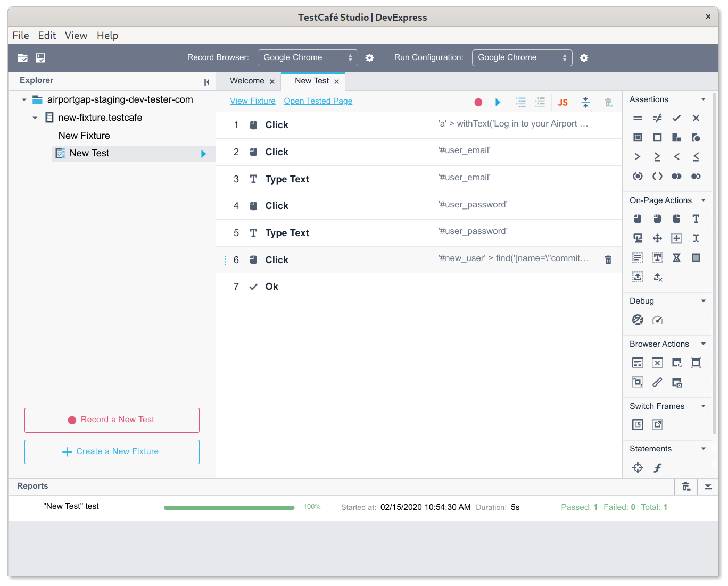The width and height of the screenshot is (728, 586).
Task: Select the Select Text I-beam action icon
Action: point(696,238)
